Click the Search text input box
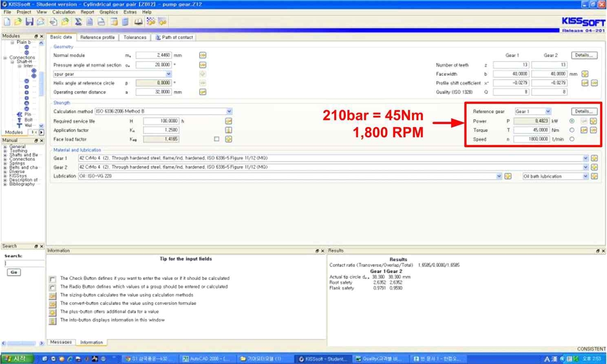Screen dimensions: 607x364 (x=24, y=263)
